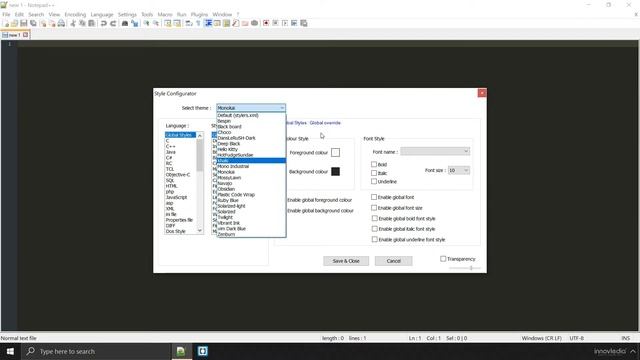Collapse the Select theme combo box

click(251, 108)
